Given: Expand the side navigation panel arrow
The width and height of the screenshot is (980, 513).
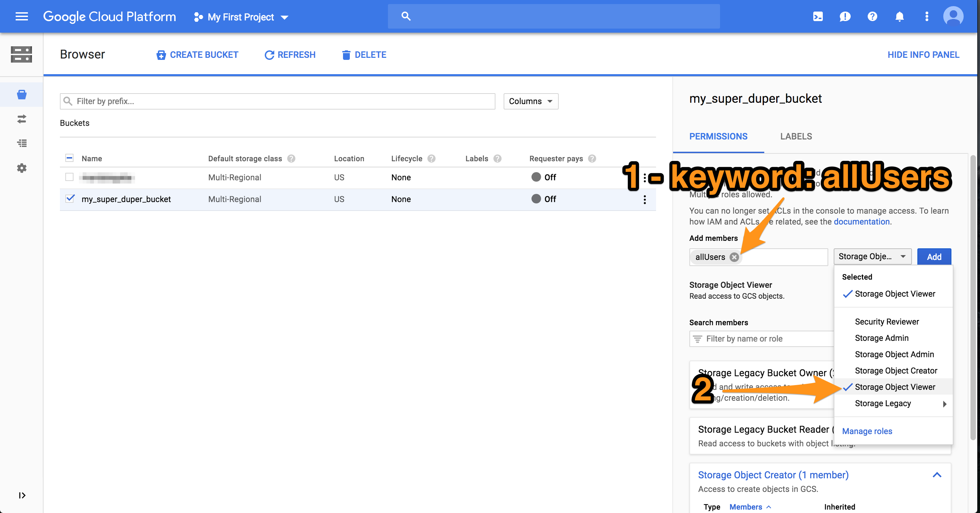Looking at the screenshot, I should pos(22,495).
